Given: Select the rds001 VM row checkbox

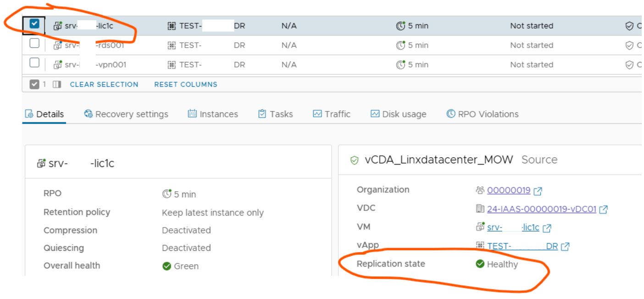Looking at the screenshot, I should pos(34,44).
